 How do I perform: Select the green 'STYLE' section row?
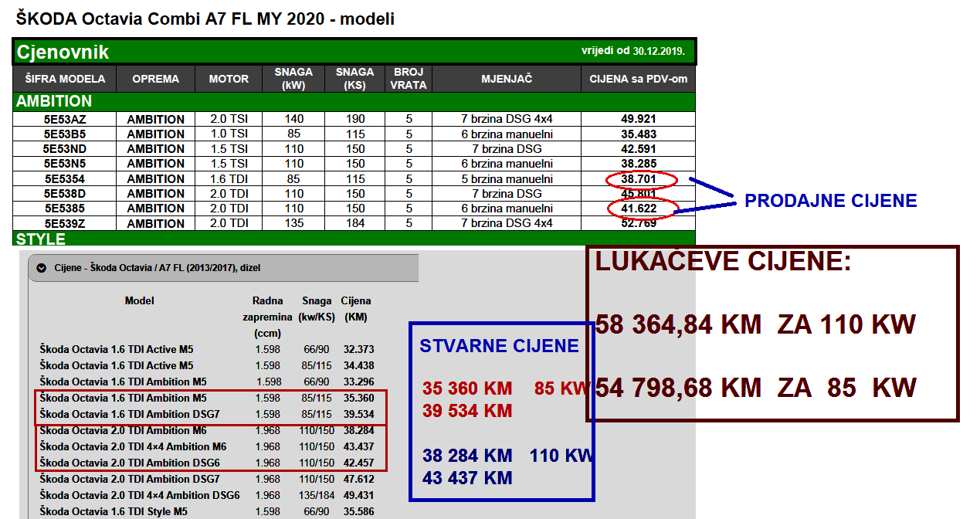[354, 238]
